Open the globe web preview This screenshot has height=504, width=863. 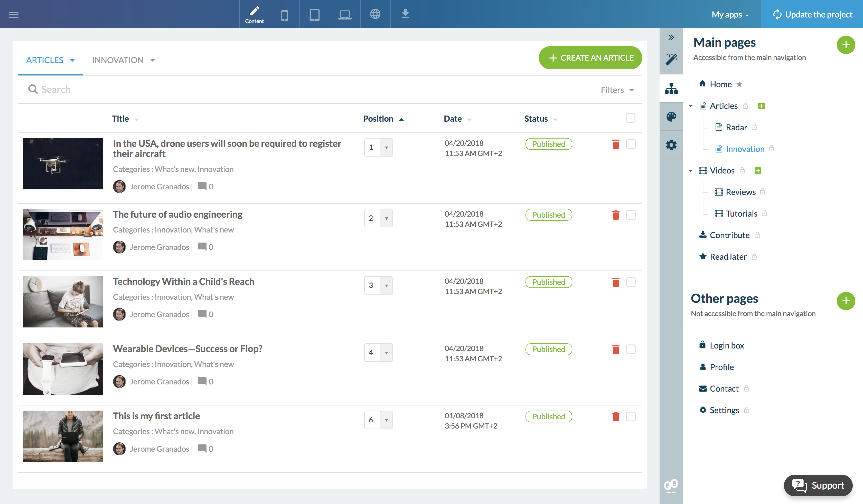point(375,14)
